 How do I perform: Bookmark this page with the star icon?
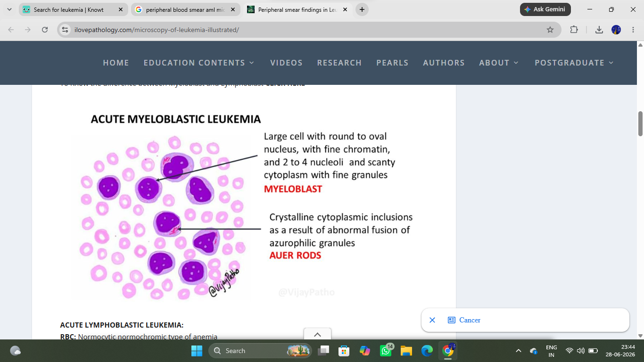(x=550, y=30)
